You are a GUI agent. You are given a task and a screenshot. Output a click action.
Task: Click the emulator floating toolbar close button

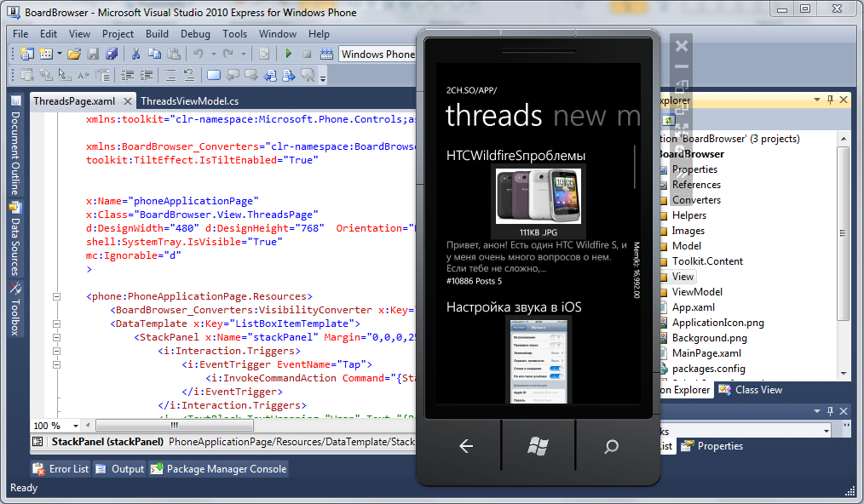(x=682, y=46)
